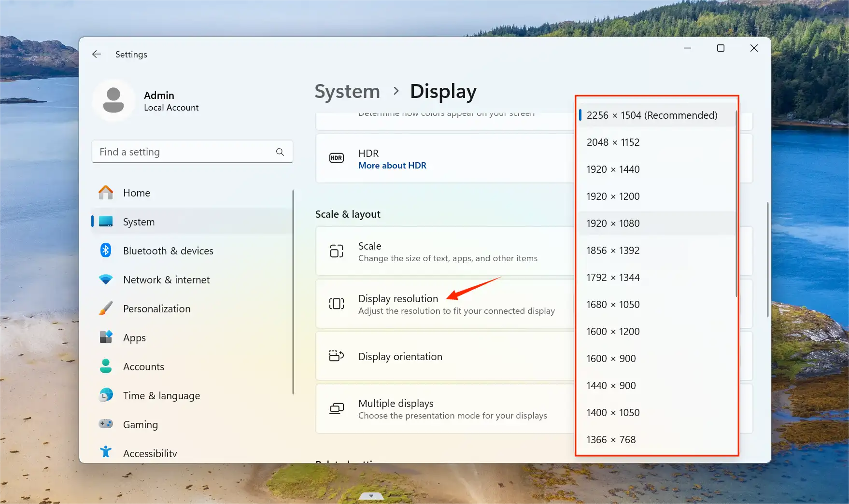Image resolution: width=849 pixels, height=504 pixels.
Task: Click the Bluetooth icon in sidebar
Action: (106, 251)
